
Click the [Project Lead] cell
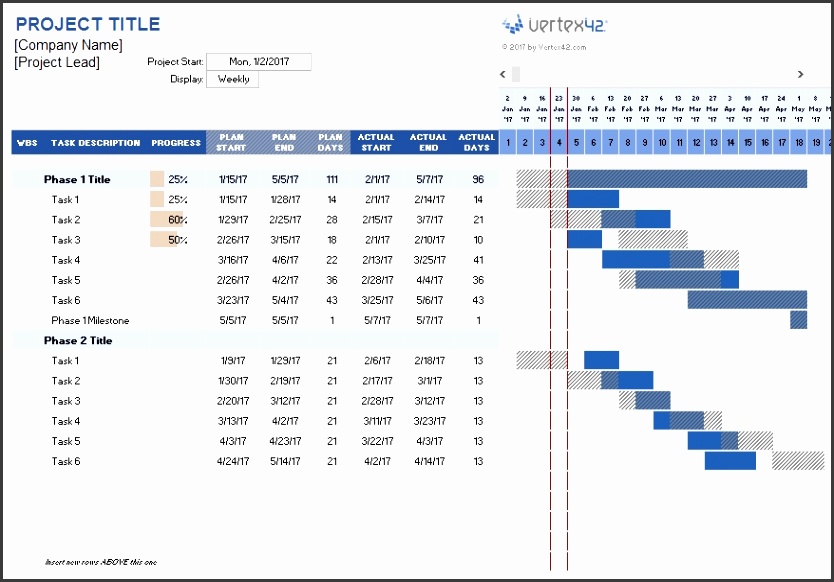point(58,63)
